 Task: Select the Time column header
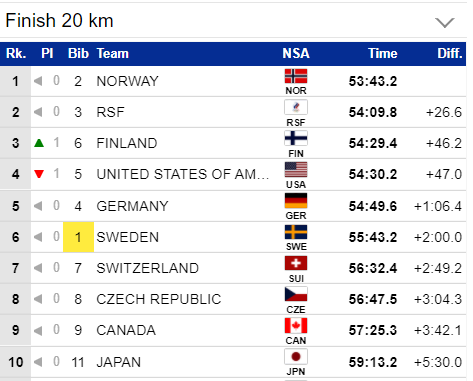click(382, 53)
